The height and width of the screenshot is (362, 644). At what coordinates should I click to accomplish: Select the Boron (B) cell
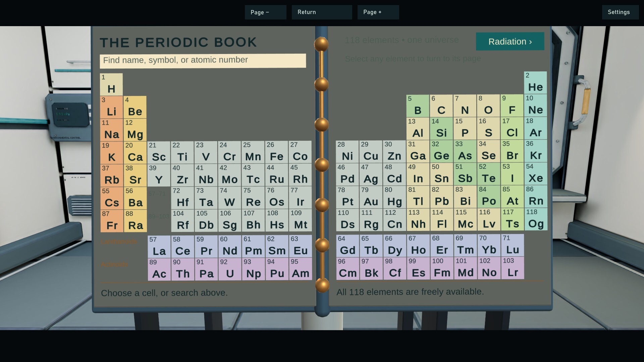418,106
